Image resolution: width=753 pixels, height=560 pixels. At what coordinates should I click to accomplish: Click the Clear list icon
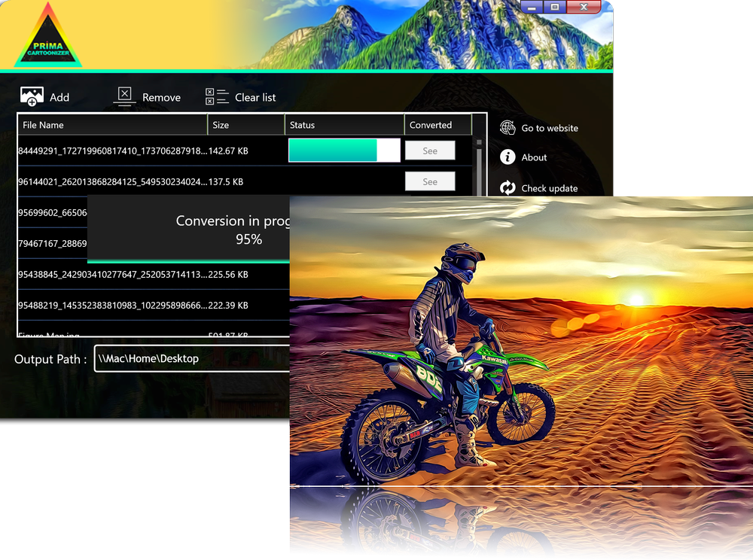[217, 96]
